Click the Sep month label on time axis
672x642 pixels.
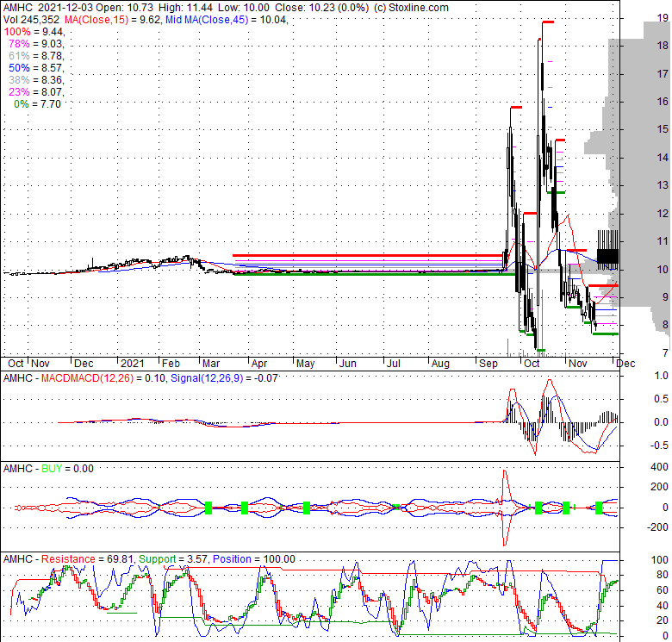coord(488,364)
